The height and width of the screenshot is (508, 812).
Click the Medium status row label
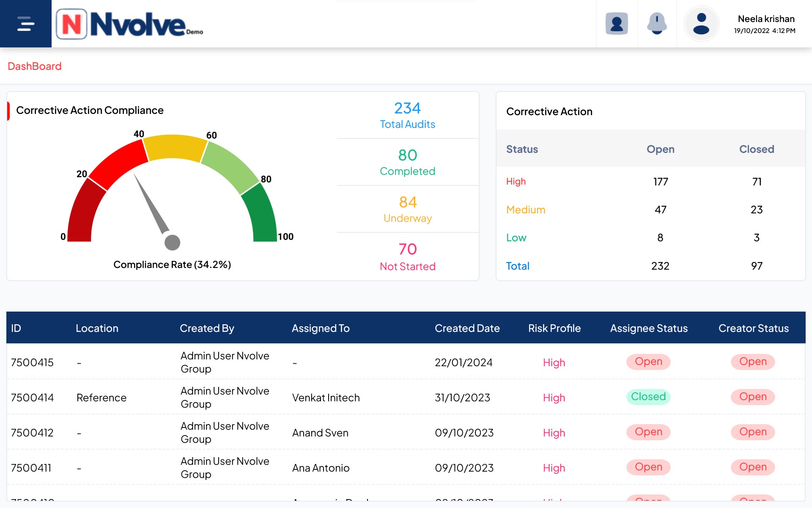pos(526,210)
